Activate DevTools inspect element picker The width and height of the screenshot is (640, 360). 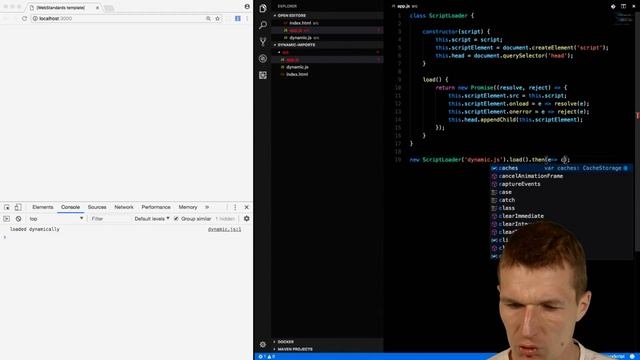click(7, 207)
